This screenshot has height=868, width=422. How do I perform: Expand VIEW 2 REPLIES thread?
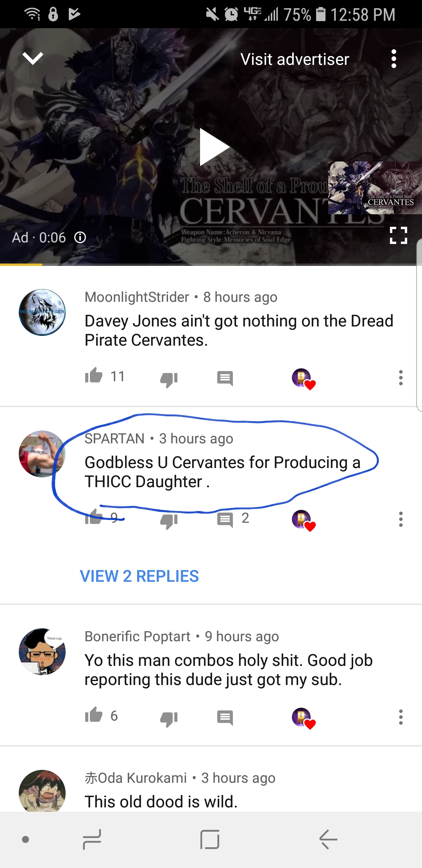click(139, 576)
